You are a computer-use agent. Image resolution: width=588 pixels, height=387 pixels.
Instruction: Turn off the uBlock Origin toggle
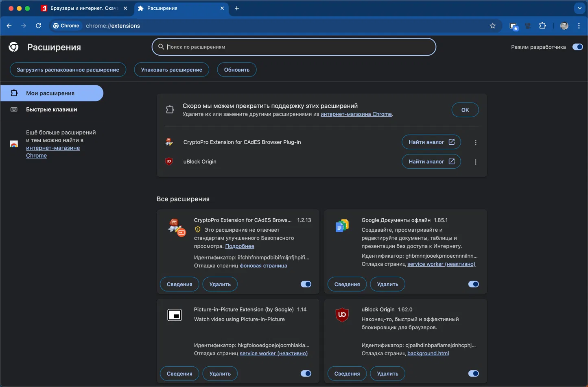point(473,374)
